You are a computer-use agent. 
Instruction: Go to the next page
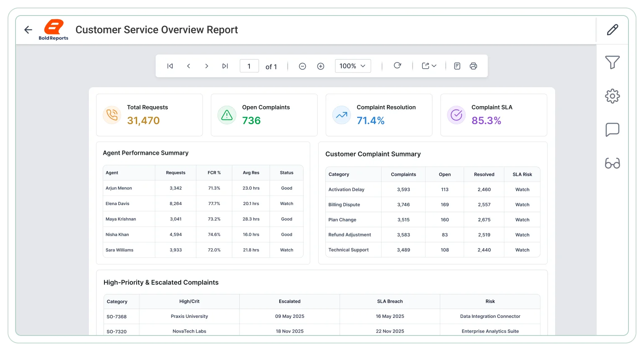(207, 66)
